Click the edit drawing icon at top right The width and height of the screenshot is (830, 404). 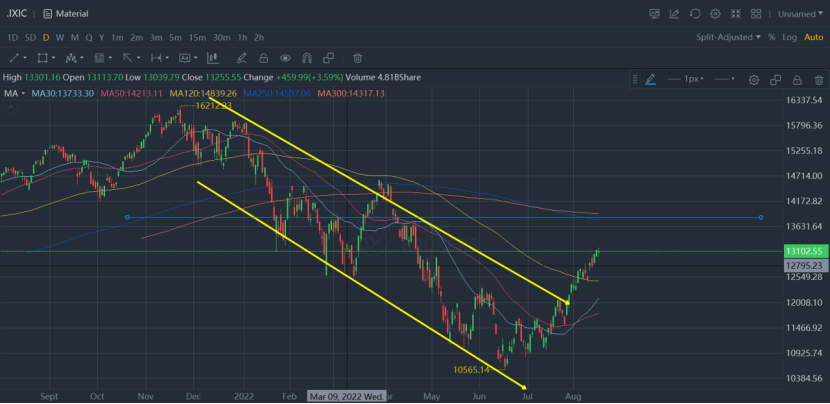(674, 14)
